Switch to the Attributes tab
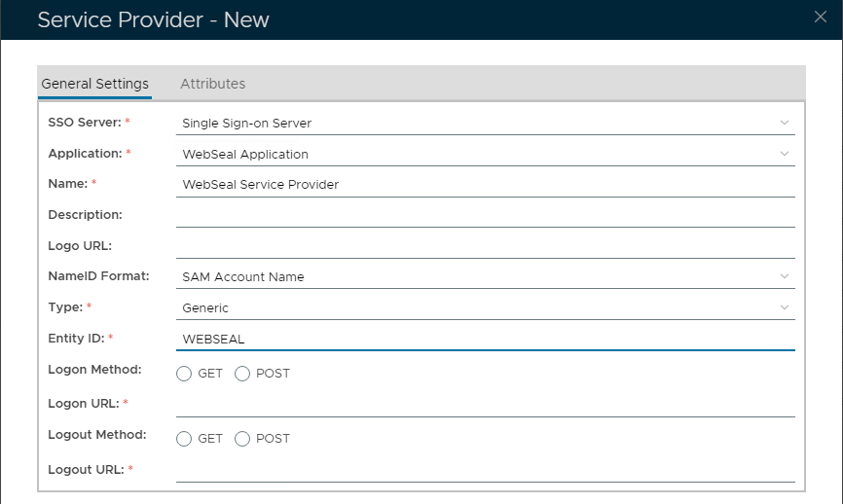 tap(212, 84)
